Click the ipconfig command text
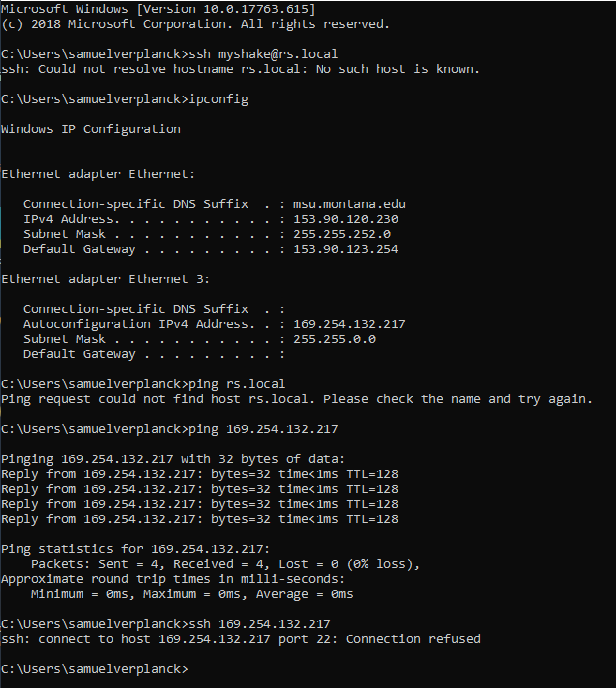 click(x=218, y=99)
